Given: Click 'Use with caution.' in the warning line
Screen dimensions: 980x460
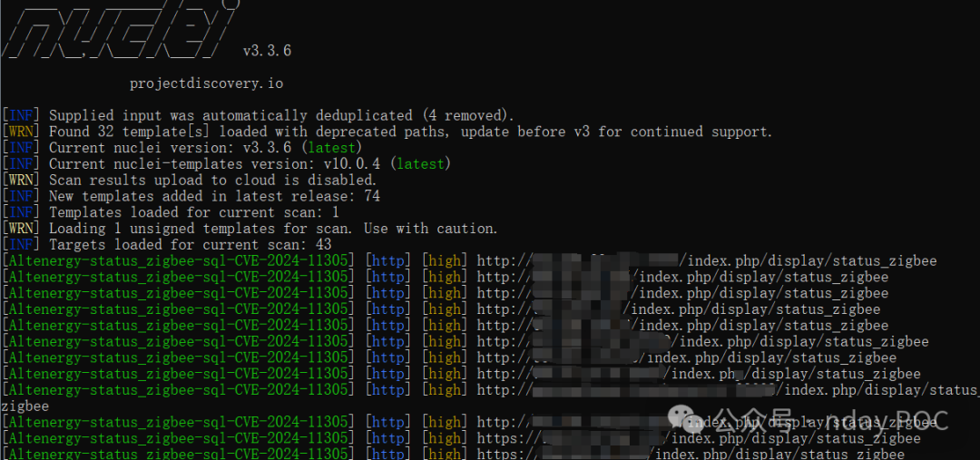Looking at the screenshot, I should (x=431, y=229).
